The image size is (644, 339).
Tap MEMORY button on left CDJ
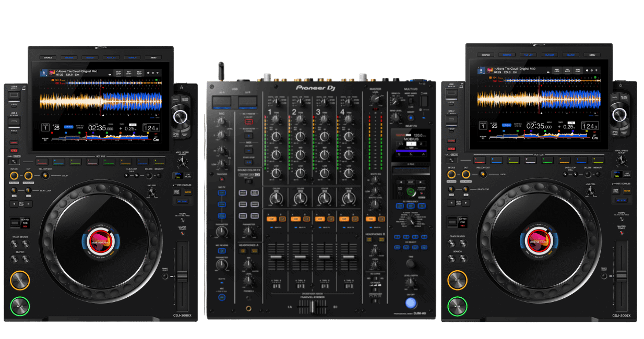[x=159, y=175]
